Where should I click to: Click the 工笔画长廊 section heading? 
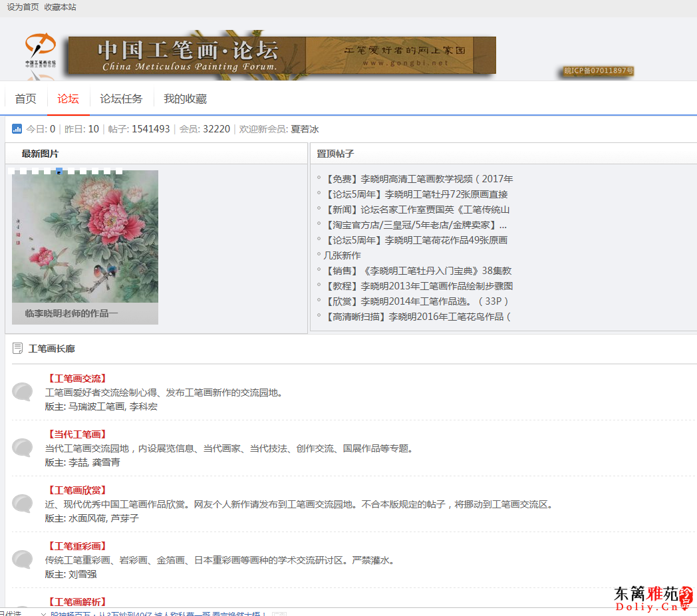coord(52,349)
